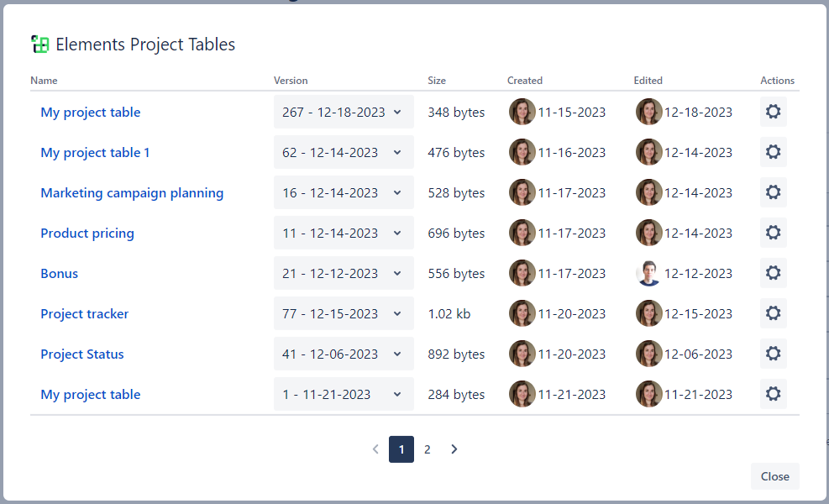Sort by the Name column header
This screenshot has height=504, width=829.
pos(44,81)
